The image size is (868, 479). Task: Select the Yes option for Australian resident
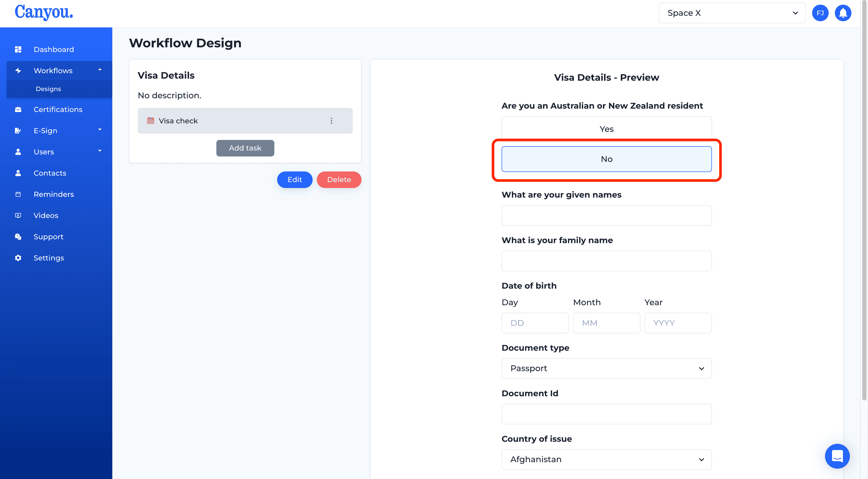pos(607,129)
